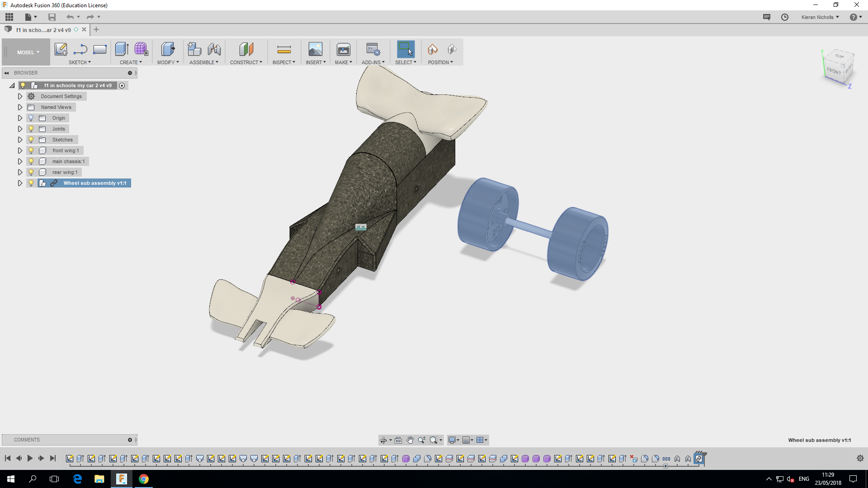Click the Orbit navigation icon
The image size is (868, 488).
[383, 440]
